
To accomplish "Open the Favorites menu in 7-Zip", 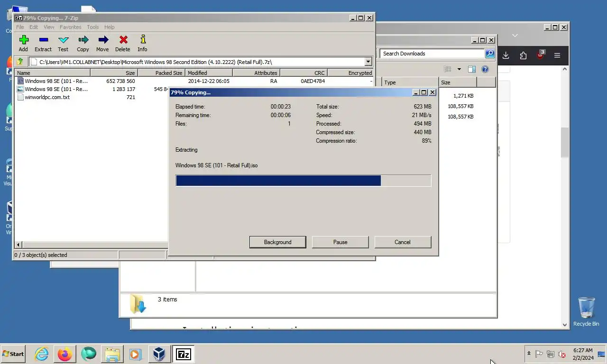I will (70, 27).
